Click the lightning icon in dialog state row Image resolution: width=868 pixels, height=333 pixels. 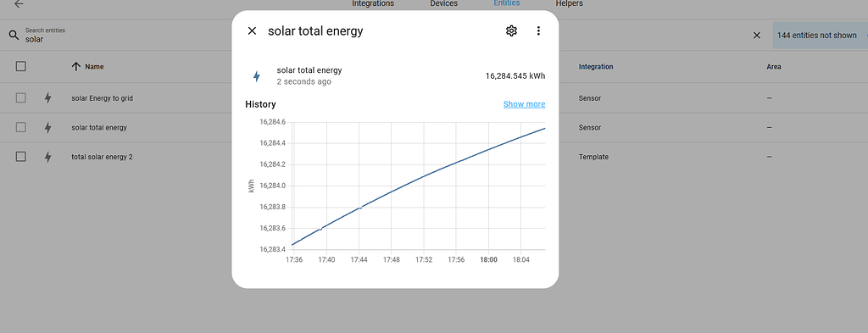(256, 76)
